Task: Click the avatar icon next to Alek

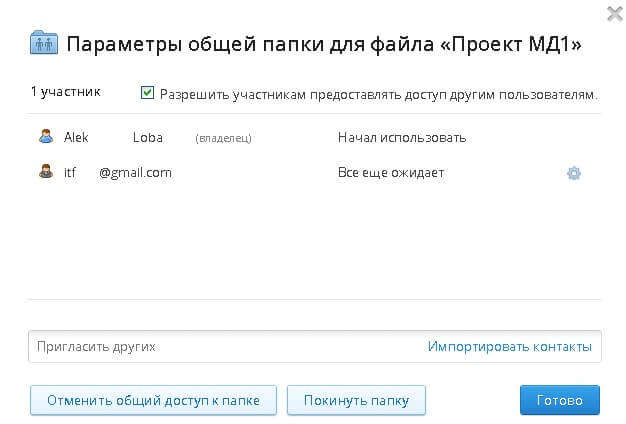Action: [x=45, y=137]
